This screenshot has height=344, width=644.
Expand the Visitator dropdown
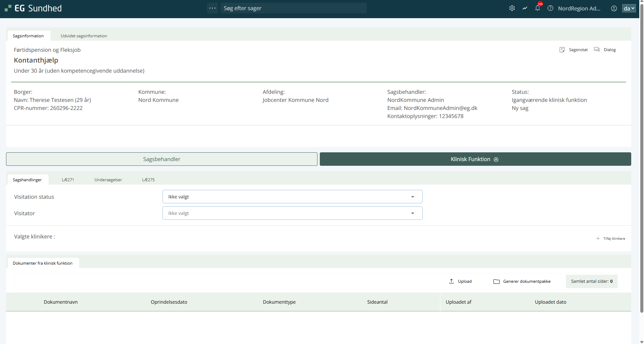click(292, 213)
